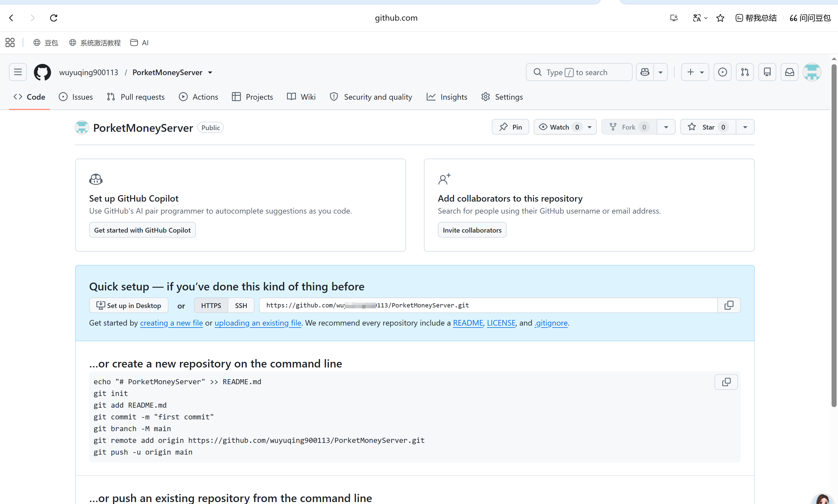This screenshot has width=838, height=504.
Task: Open the repositories icon in header
Action: [x=767, y=72]
